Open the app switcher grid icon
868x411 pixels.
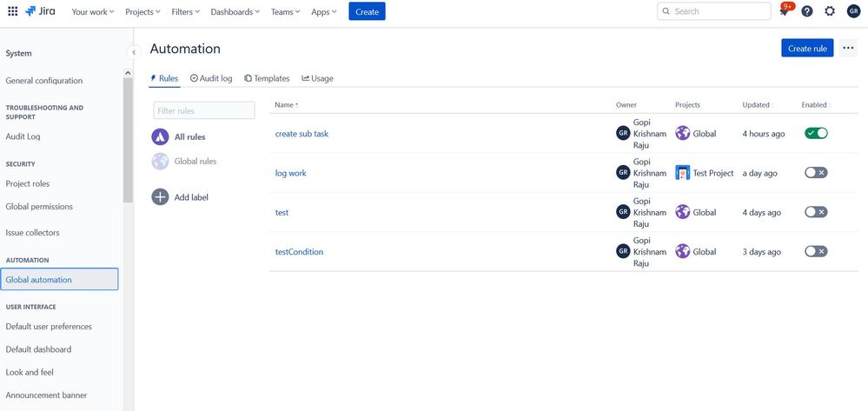click(12, 11)
